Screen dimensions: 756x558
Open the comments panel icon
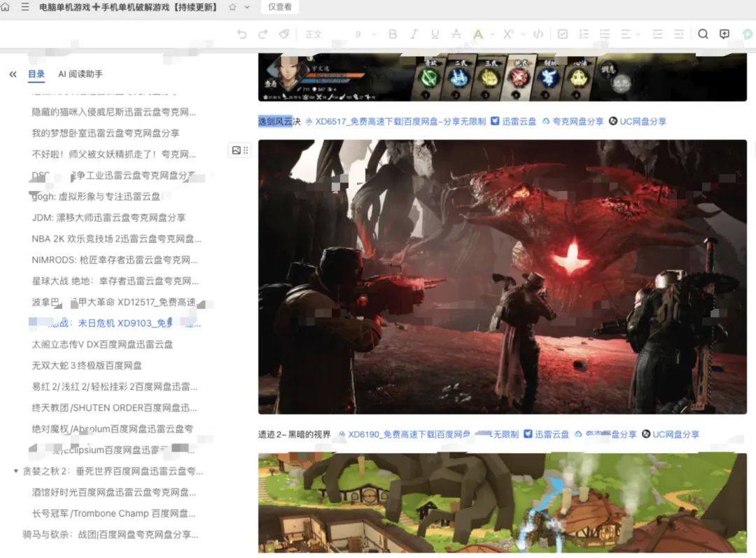point(724,34)
